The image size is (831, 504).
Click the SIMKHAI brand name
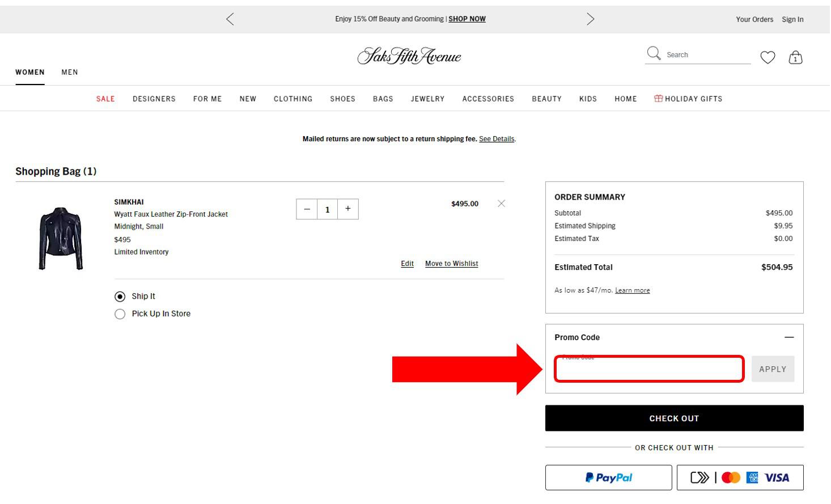pos(129,202)
